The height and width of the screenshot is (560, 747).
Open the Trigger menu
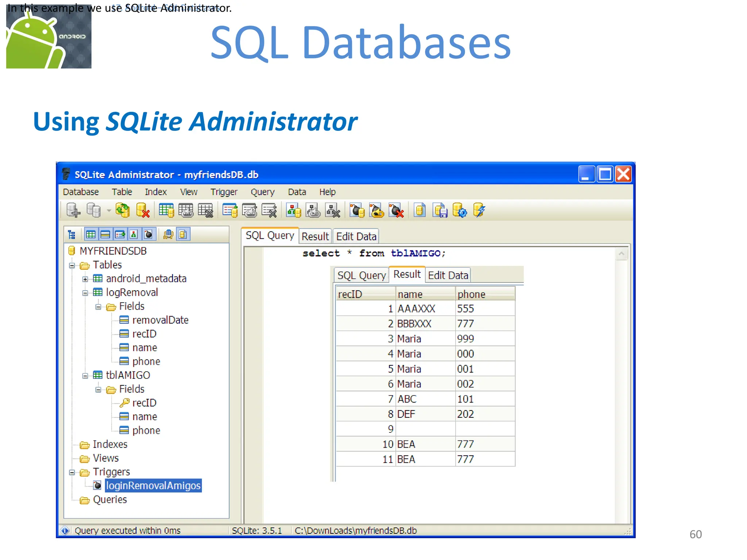224,192
